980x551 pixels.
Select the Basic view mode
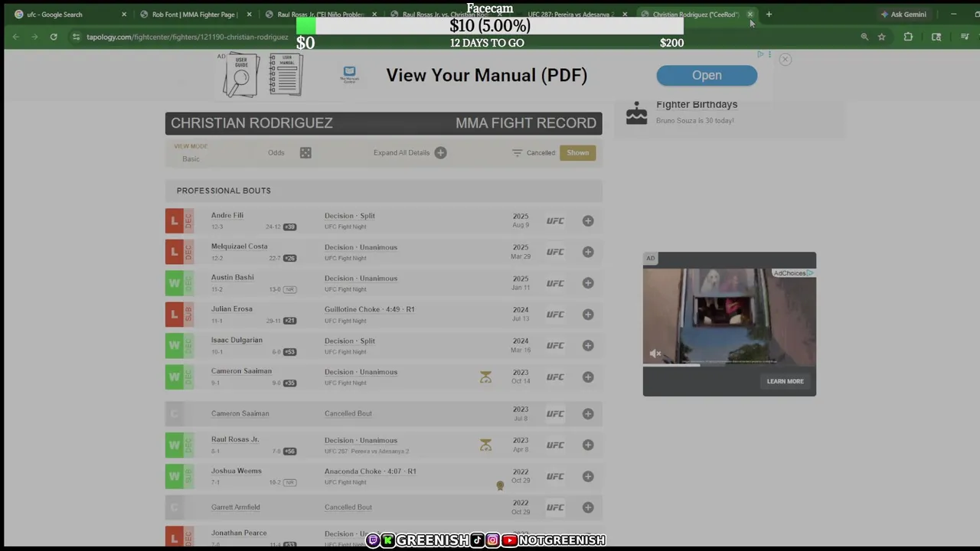(191, 159)
